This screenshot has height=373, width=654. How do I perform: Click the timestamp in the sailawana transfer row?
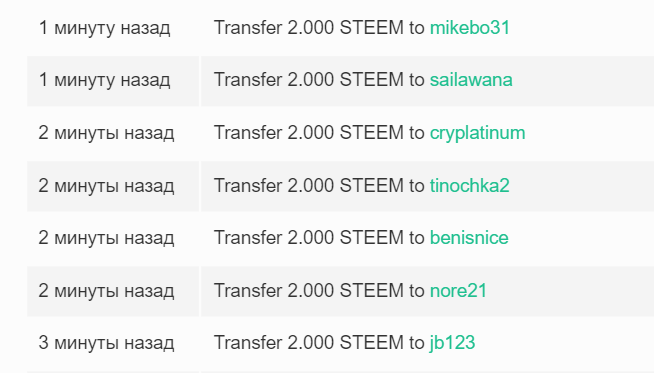coord(104,80)
